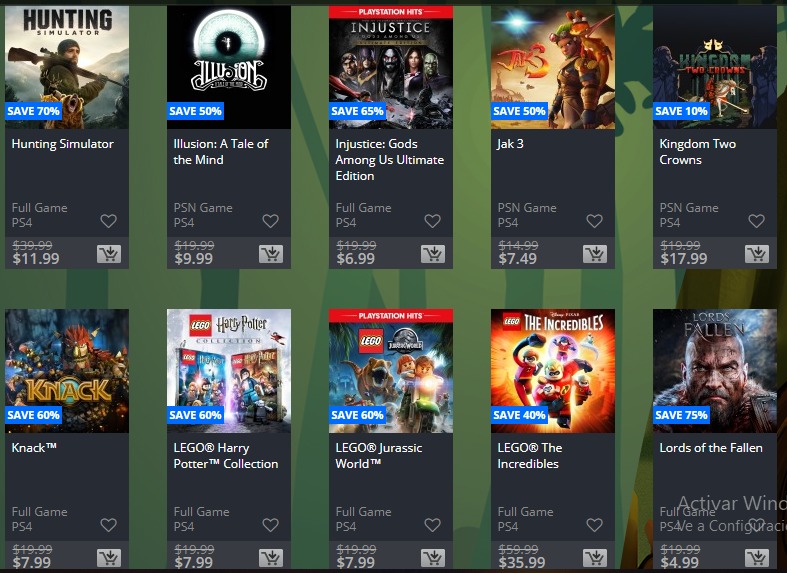The width and height of the screenshot is (787, 573).
Task: Wishlist Kingdom Two Crowns with heart icon
Action: click(756, 221)
